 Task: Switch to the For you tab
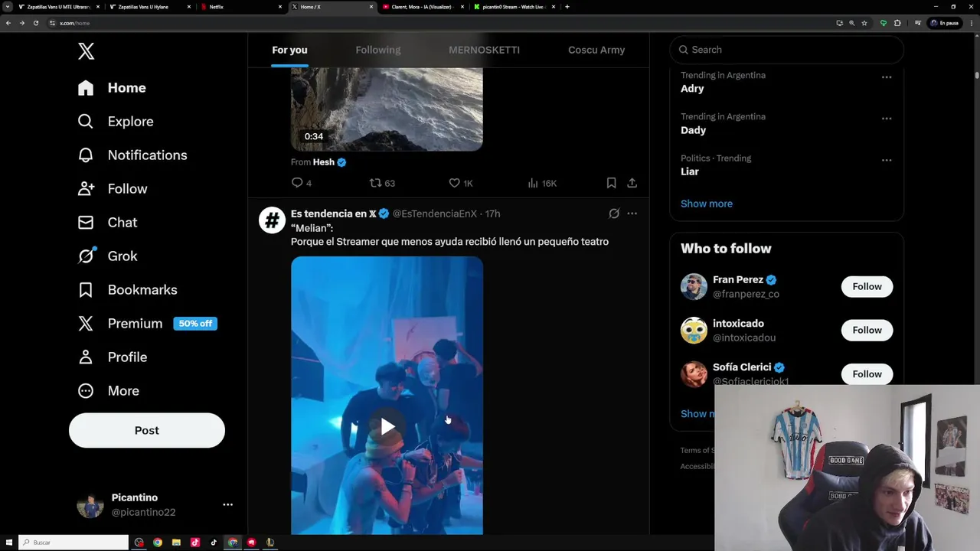tap(289, 50)
